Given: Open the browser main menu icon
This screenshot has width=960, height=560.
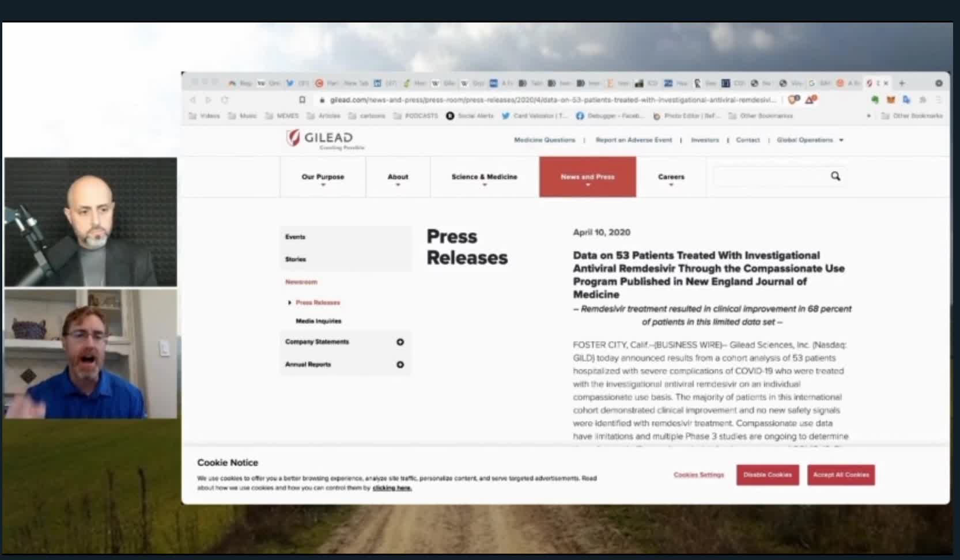Looking at the screenshot, I should [939, 100].
